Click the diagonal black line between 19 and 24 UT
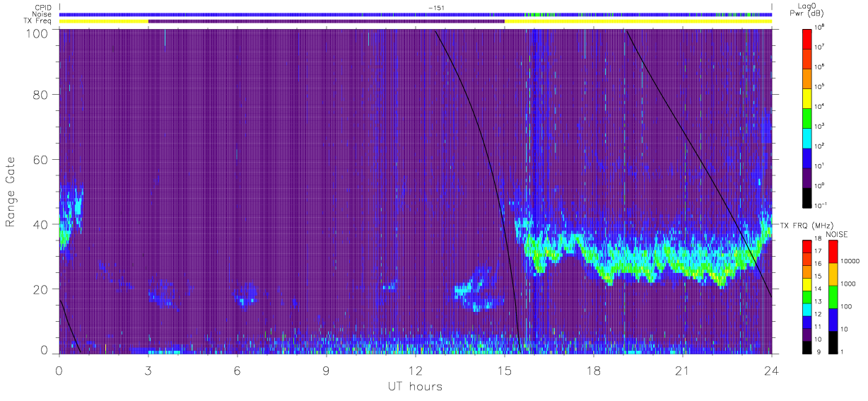 point(698,162)
